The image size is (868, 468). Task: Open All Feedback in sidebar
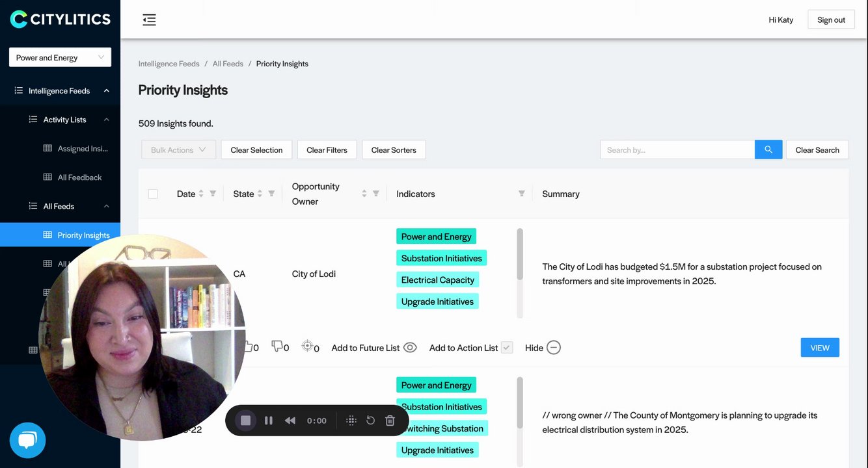[x=79, y=177]
